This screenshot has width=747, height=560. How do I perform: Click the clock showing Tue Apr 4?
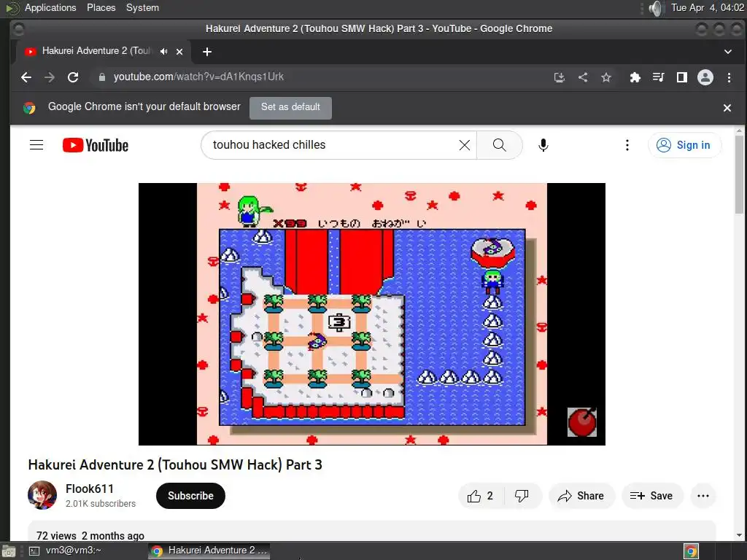[x=707, y=7]
